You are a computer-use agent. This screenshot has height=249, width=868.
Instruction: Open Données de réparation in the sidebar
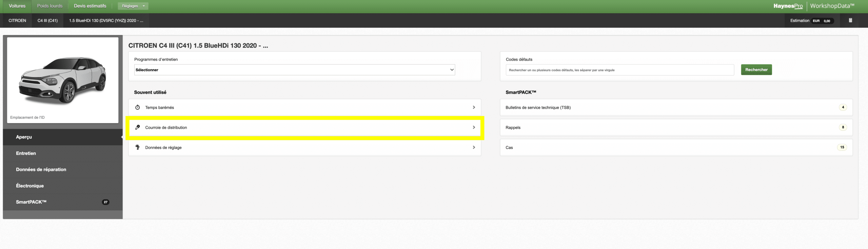point(41,170)
